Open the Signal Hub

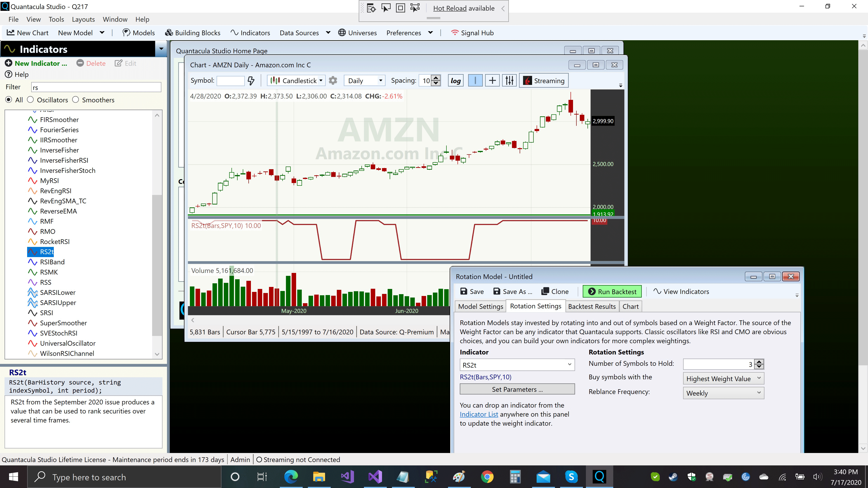472,33
